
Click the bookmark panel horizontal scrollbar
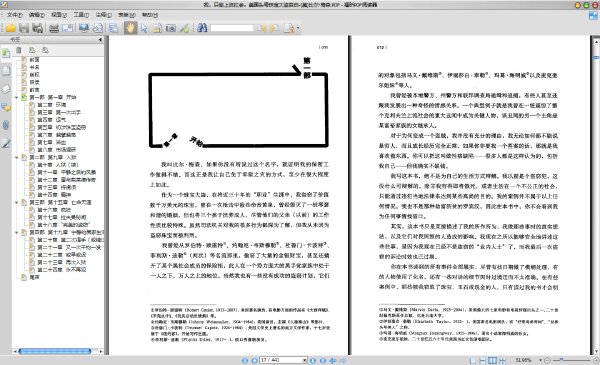click(x=54, y=351)
